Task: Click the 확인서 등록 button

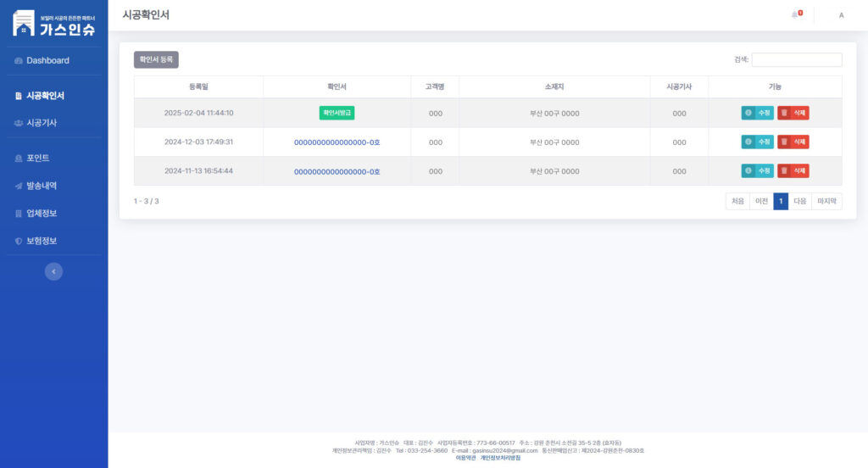Action: tap(156, 60)
